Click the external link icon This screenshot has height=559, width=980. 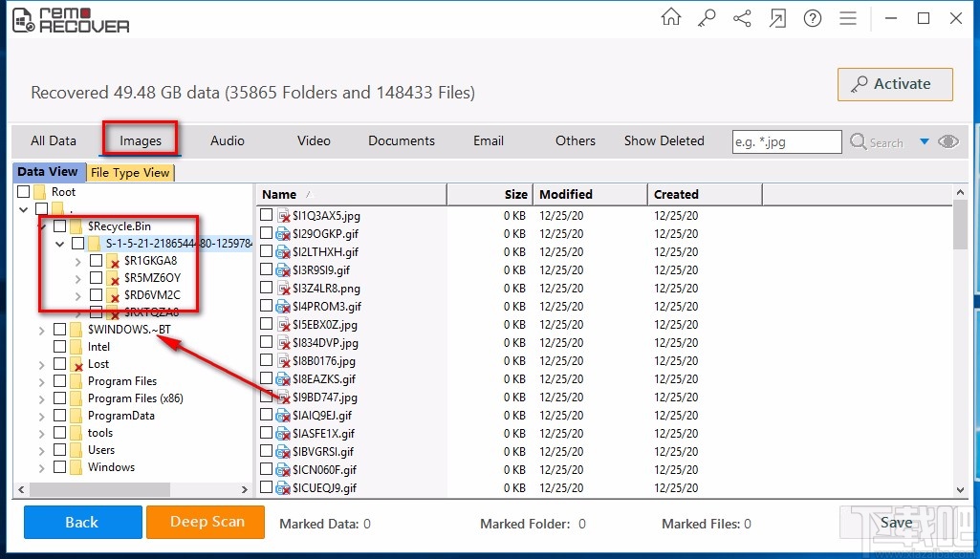(776, 17)
